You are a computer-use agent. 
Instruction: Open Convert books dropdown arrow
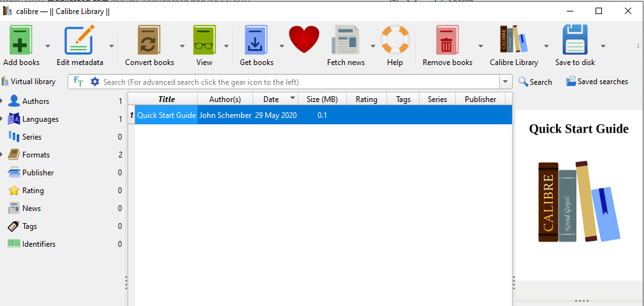182,46
